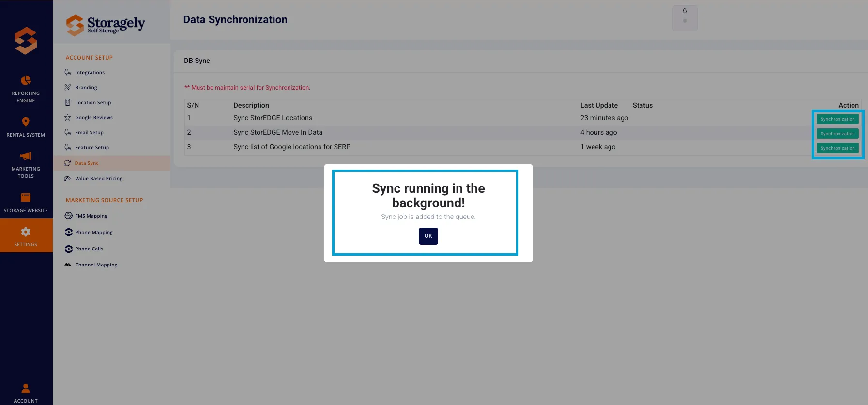The image size is (868, 405).
Task: Open Rental System location pin icon
Action: pyautogui.click(x=26, y=122)
